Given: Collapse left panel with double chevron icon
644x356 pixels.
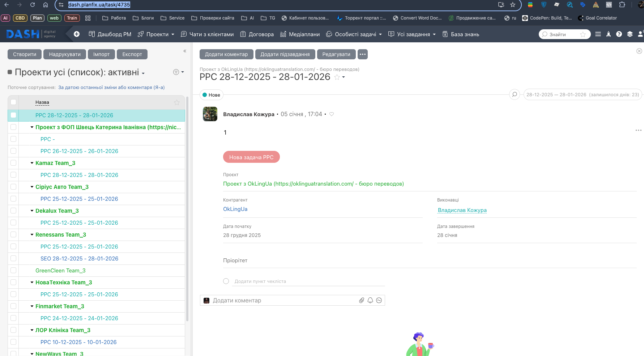Looking at the screenshot, I should click(x=185, y=51).
